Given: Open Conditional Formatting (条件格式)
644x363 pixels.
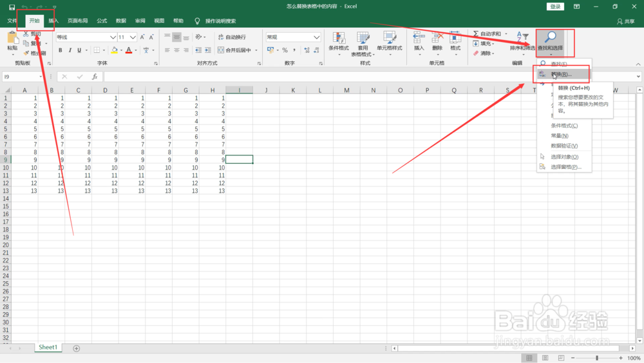Looking at the screenshot, I should coord(339,43).
